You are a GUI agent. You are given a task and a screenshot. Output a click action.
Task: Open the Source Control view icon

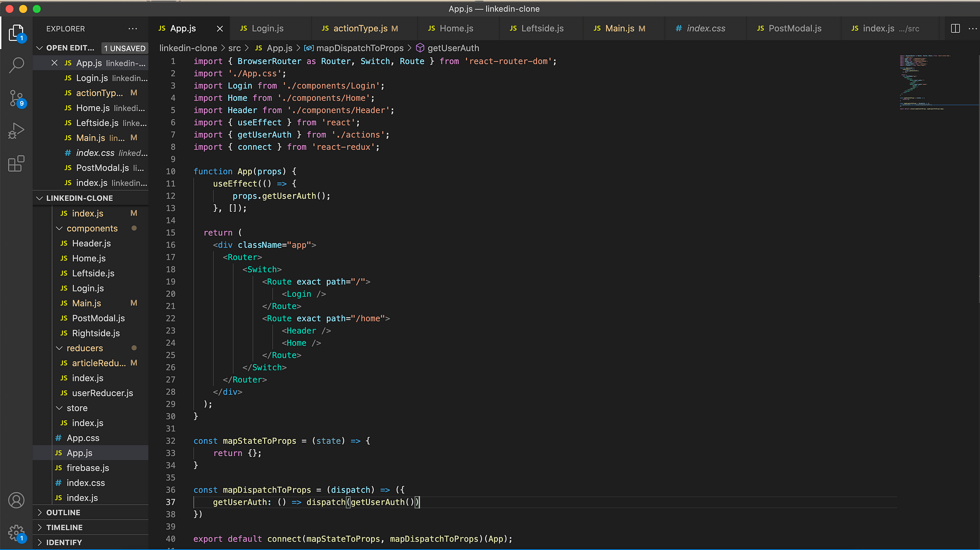click(x=16, y=98)
